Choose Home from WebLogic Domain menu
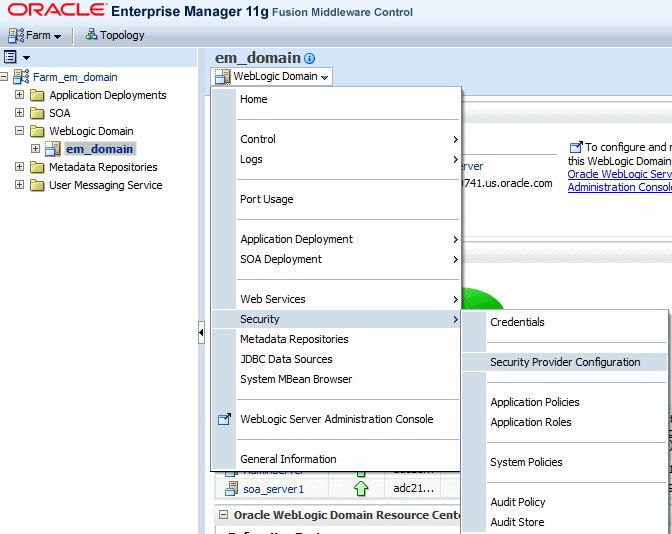672x534 pixels. (336, 99)
